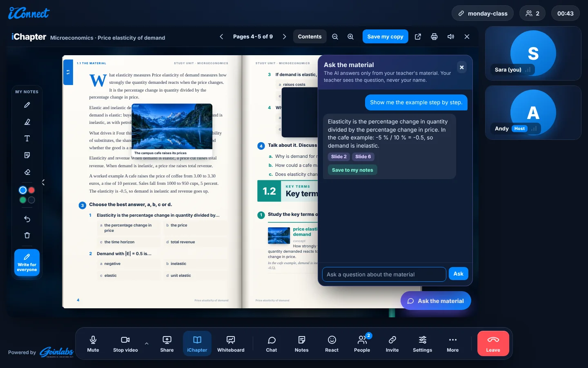Mute the microphone
588x368 pixels.
point(93,344)
